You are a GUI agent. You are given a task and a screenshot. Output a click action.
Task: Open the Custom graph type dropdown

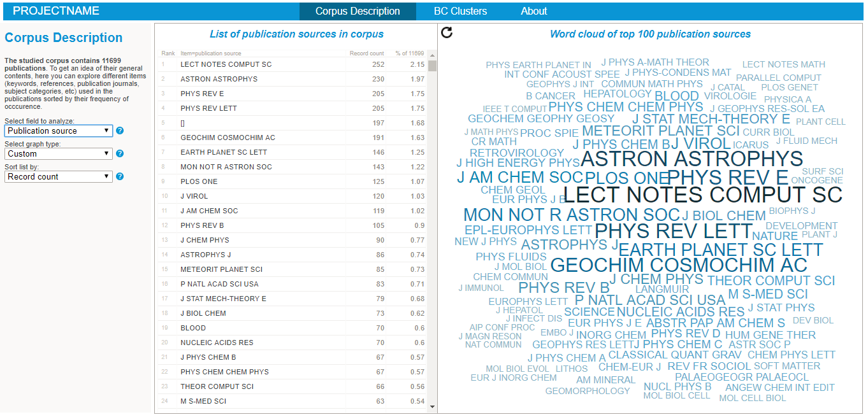59,153
